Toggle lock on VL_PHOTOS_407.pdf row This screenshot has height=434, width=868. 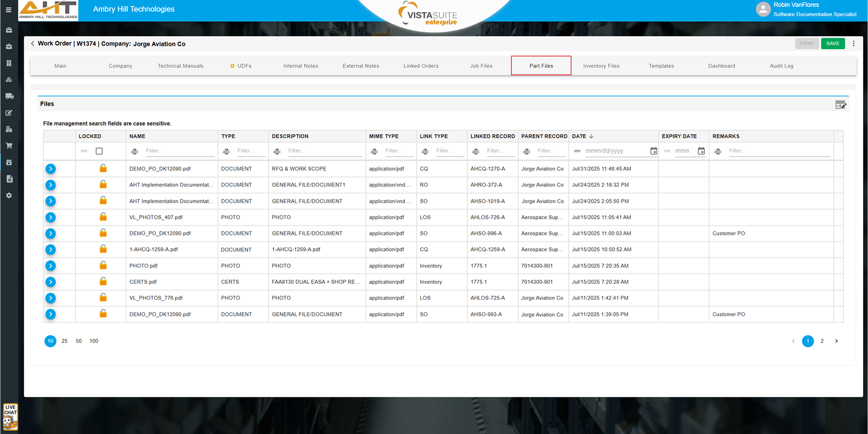coord(103,217)
